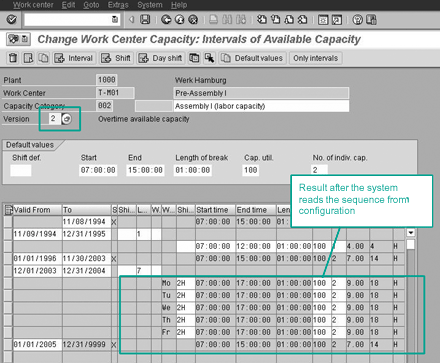Open the command field history dropdown
440x363 pixels.
(115, 20)
